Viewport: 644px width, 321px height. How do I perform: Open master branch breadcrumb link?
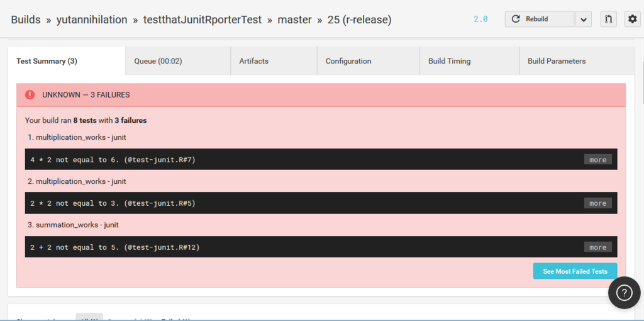[294, 20]
